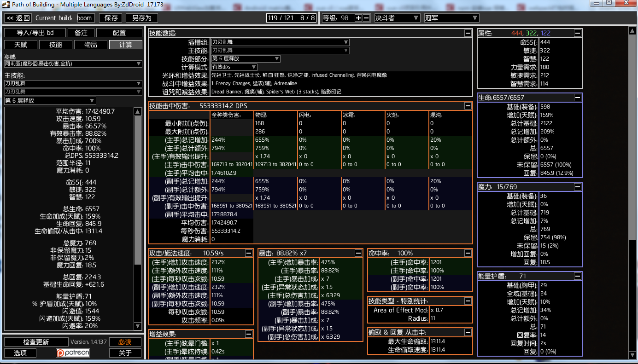The height and width of the screenshot is (364, 638).
Task: Click the Area of Effect Mod x 0.7 value
Action: coord(437,310)
